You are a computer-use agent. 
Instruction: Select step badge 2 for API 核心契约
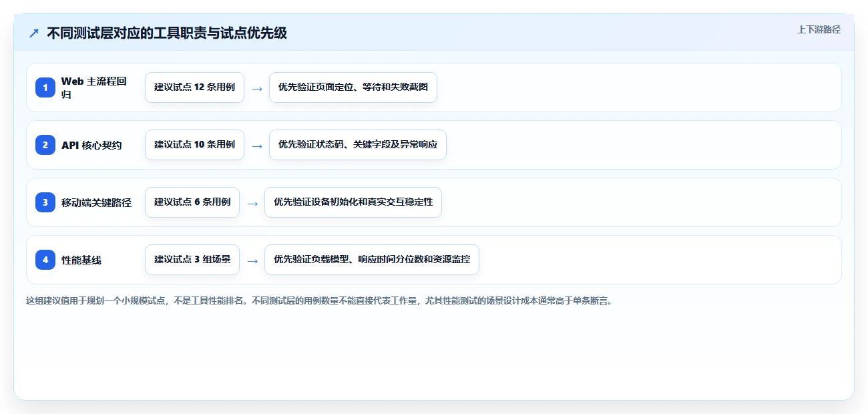coord(45,145)
